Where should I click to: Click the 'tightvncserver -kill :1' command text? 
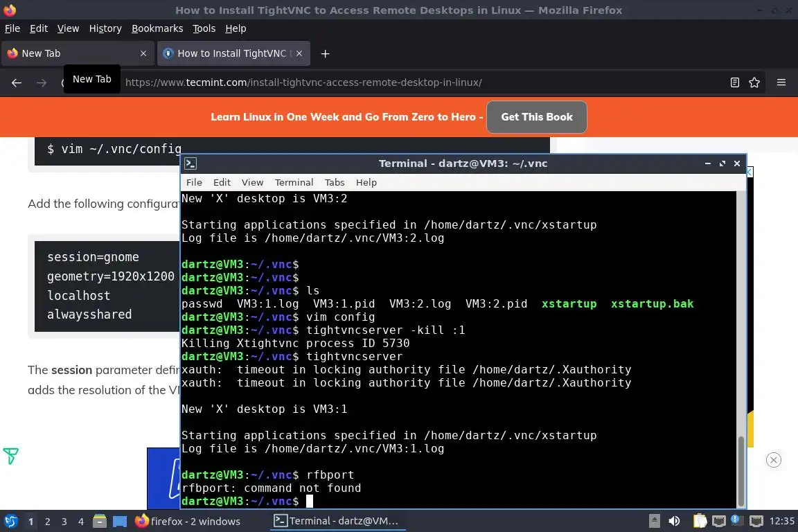click(385, 330)
